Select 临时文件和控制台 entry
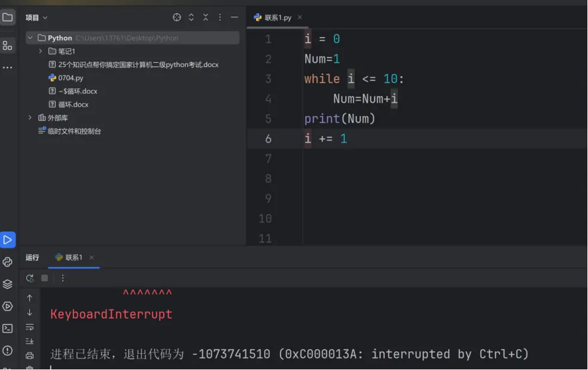 coord(70,131)
